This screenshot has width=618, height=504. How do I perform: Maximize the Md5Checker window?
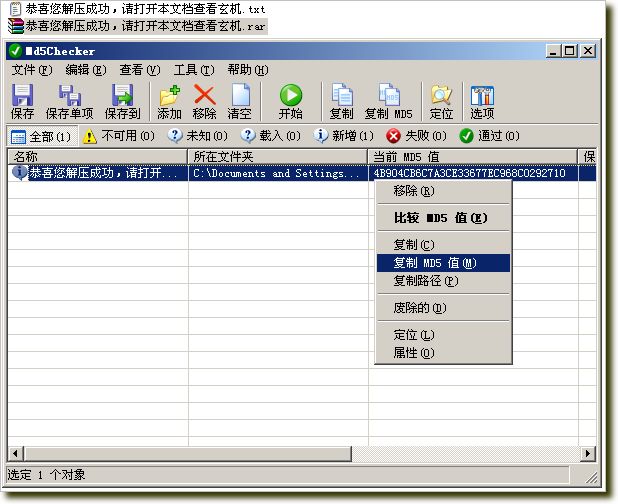click(570, 51)
